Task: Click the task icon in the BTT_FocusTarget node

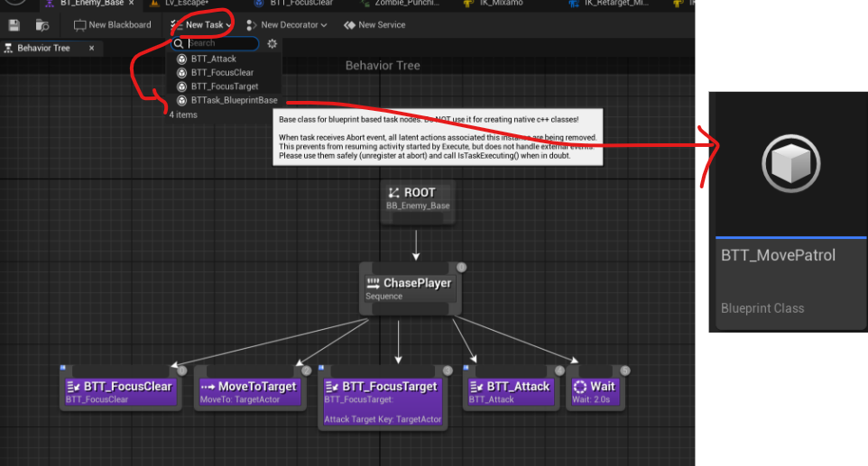Action: pyautogui.click(x=331, y=387)
